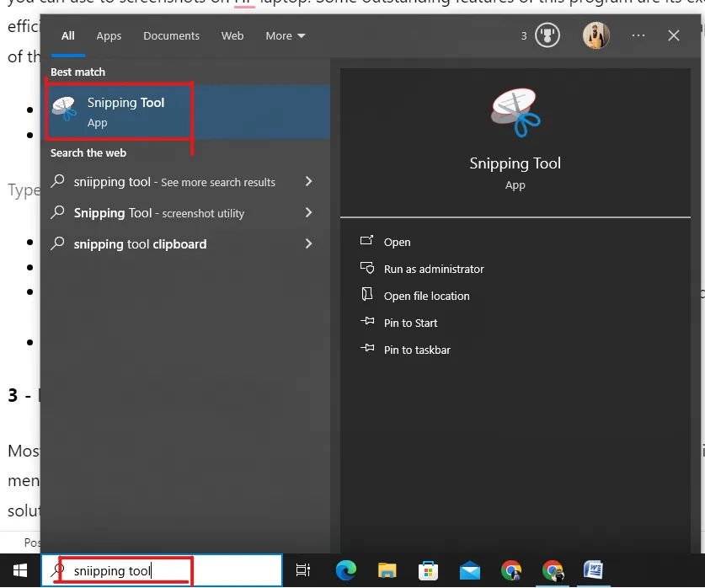
Task: Expand arrow for 'sniipping tool' web result
Action: point(308,182)
